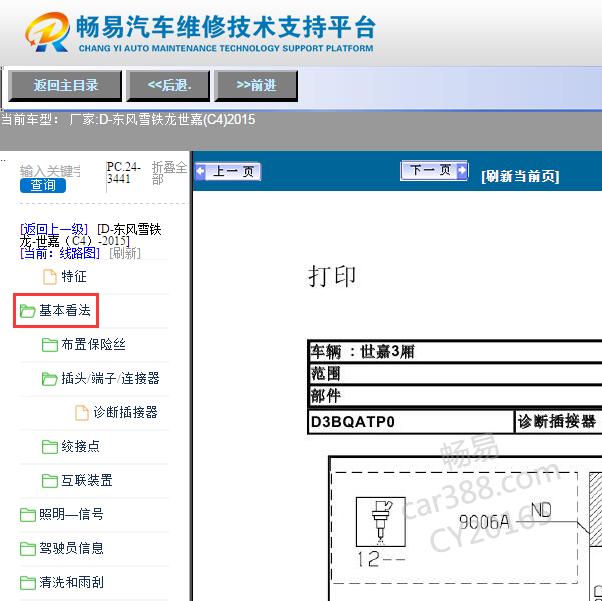The width and height of the screenshot is (602, 601).
Task: Open the previous page with 上一页
Action: tap(228, 171)
